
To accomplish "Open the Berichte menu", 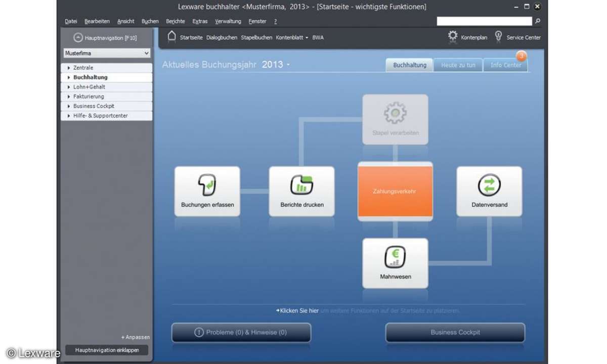I will pos(176,21).
